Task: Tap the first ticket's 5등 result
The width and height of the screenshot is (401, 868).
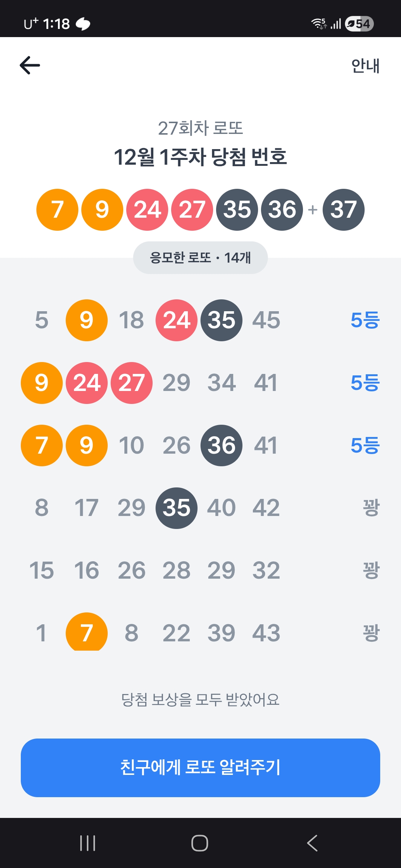Action: tap(365, 320)
